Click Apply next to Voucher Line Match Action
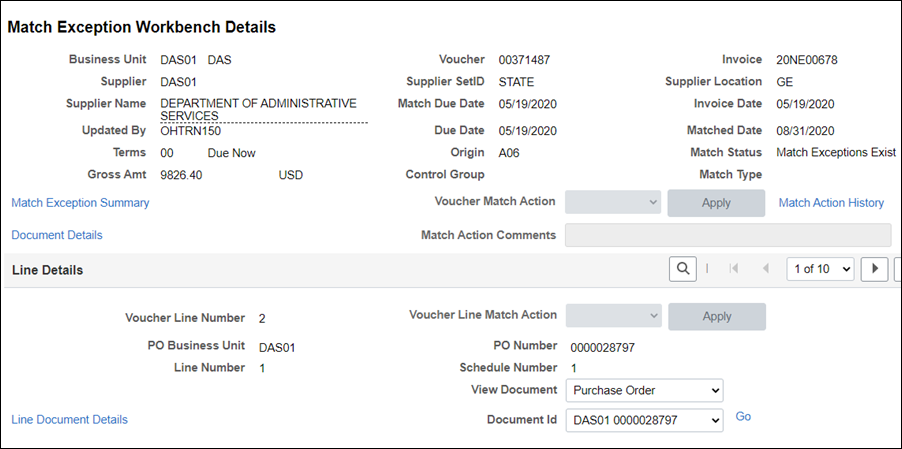 [x=717, y=316]
